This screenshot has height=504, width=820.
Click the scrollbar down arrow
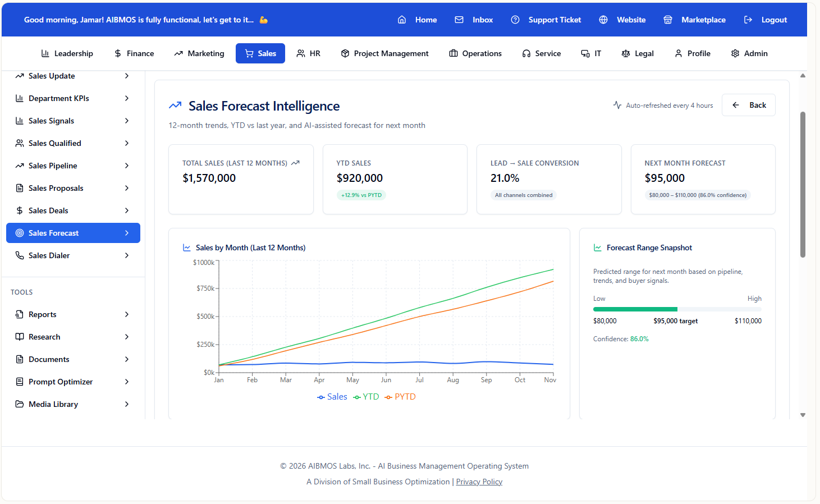click(803, 415)
